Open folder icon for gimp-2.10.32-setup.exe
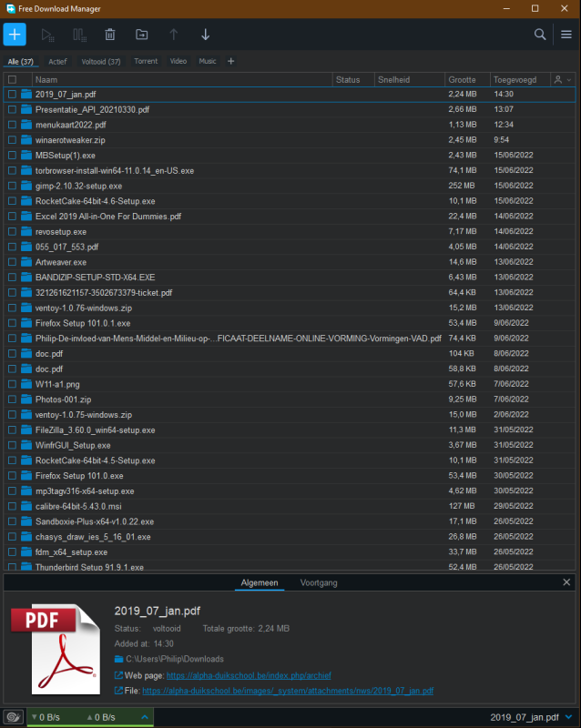The height and width of the screenshot is (728, 581). [x=26, y=186]
